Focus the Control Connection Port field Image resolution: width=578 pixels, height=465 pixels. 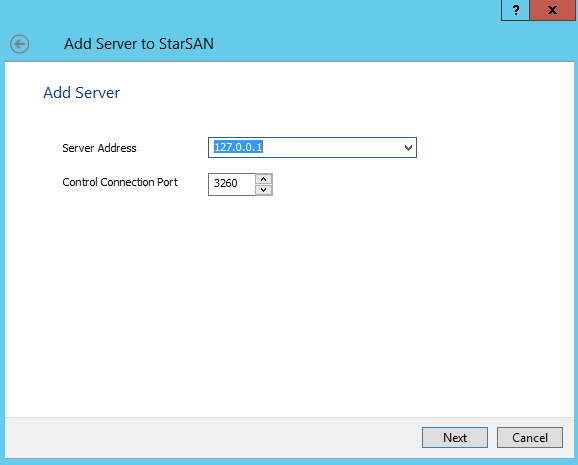pos(231,184)
